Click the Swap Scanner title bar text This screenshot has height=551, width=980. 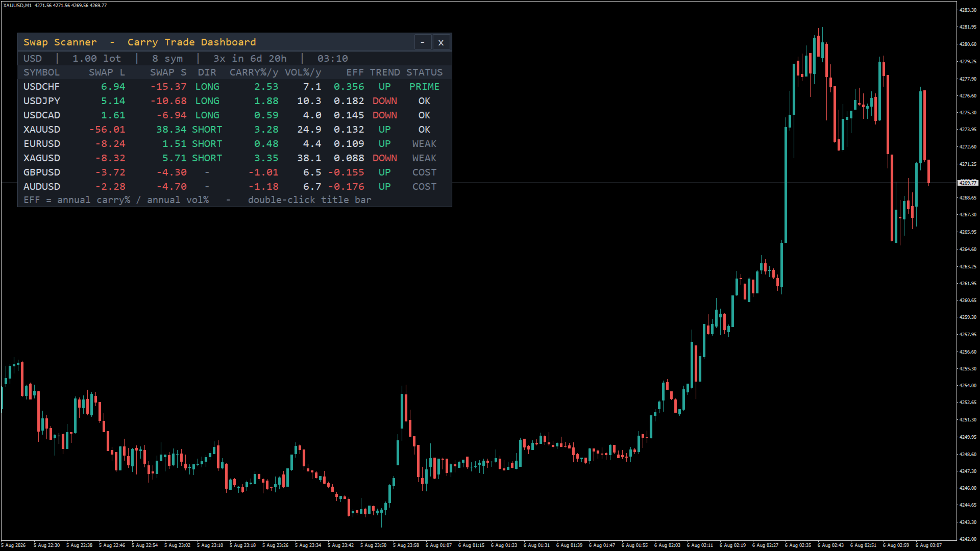(140, 42)
